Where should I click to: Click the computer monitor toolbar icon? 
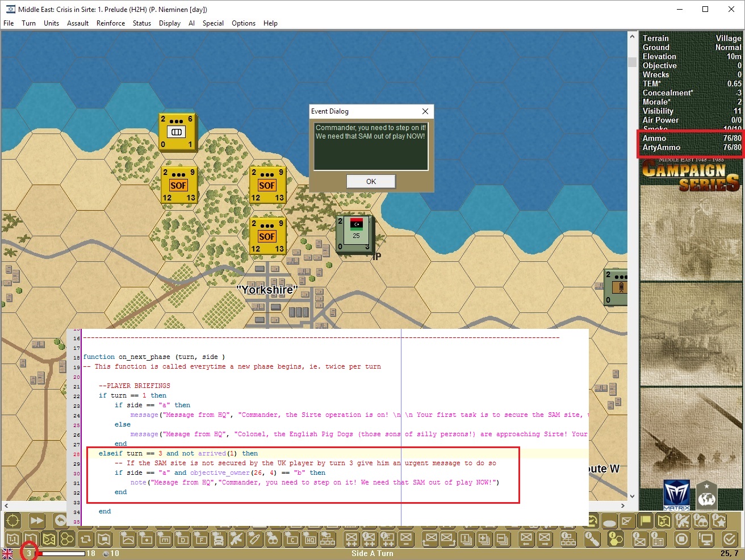(706, 538)
